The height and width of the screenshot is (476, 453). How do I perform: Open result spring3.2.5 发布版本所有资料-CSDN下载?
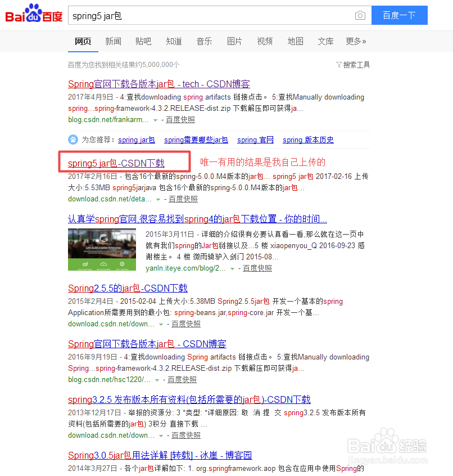click(189, 400)
